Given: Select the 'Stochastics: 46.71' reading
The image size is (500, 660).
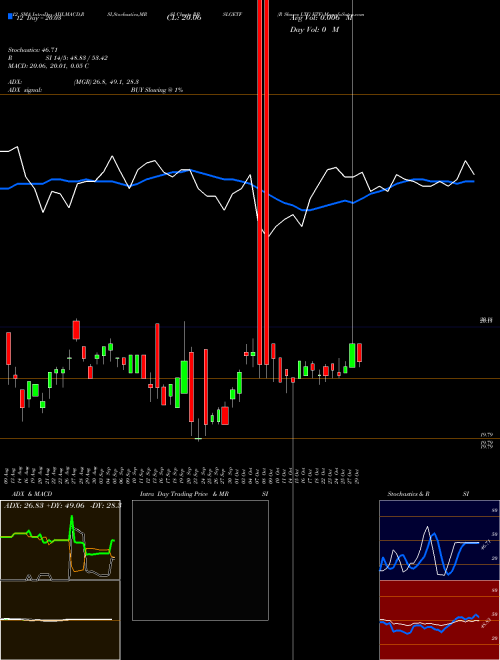Looking at the screenshot, I should click(x=32, y=50).
